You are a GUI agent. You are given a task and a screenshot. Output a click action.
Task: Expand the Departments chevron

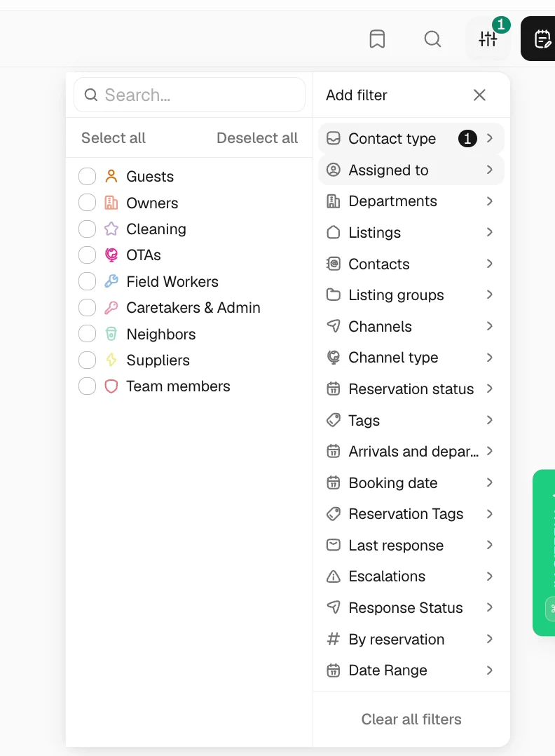pos(489,201)
